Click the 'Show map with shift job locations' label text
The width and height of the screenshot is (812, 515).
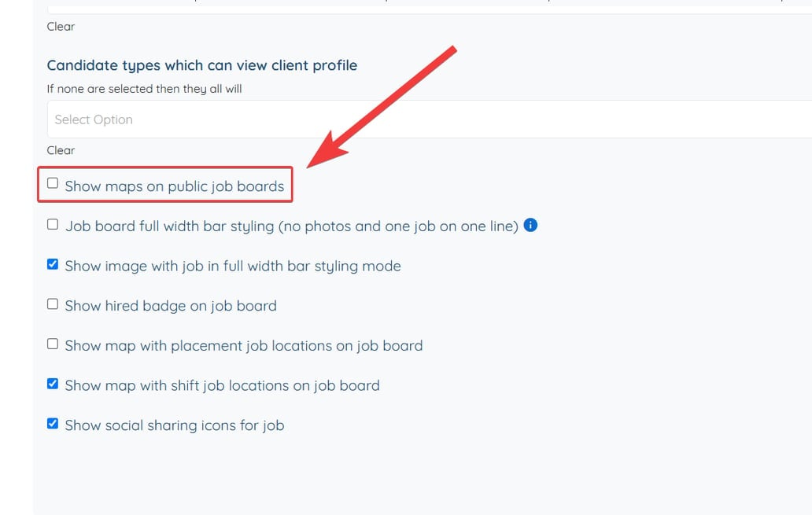click(222, 386)
